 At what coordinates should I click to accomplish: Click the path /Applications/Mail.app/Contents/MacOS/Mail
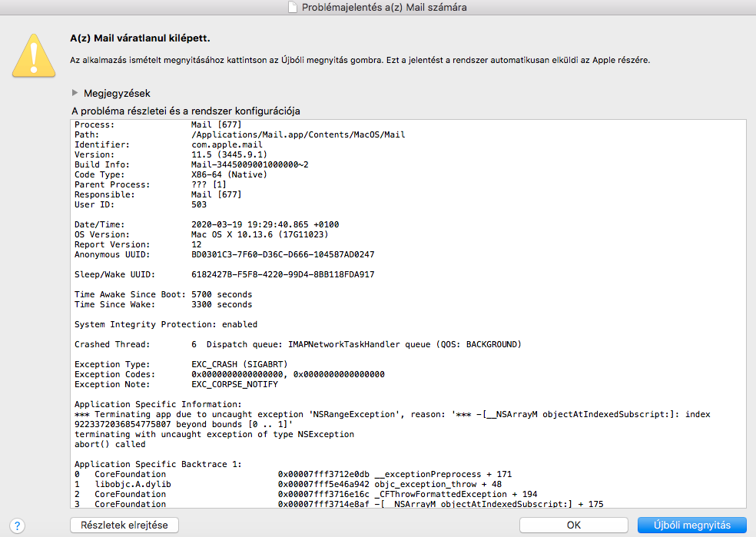tap(298, 134)
